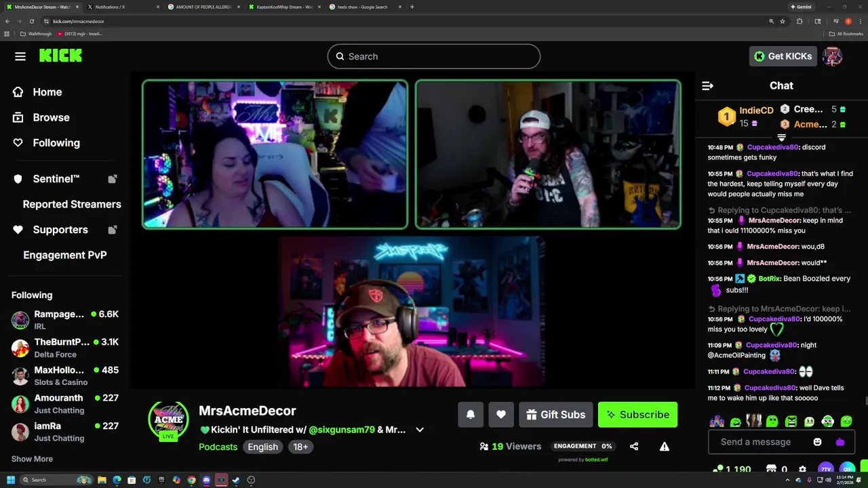Open Supporters external link

(65, 230)
